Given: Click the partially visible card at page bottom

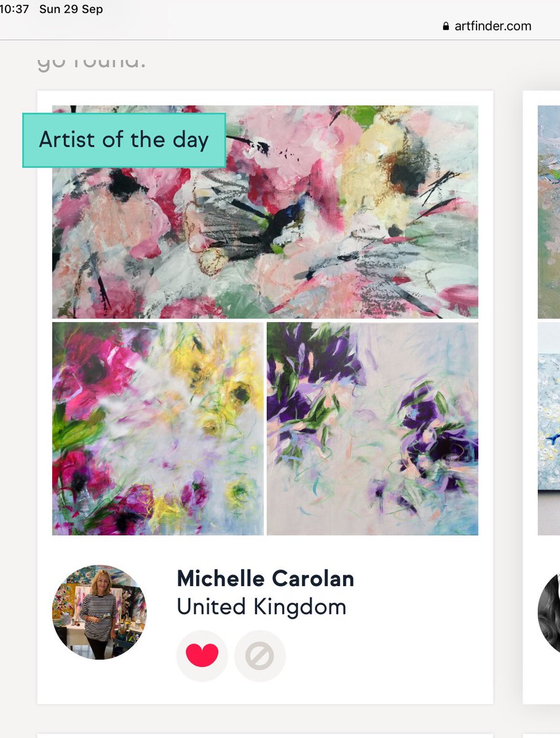Looking at the screenshot, I should click(265, 736).
